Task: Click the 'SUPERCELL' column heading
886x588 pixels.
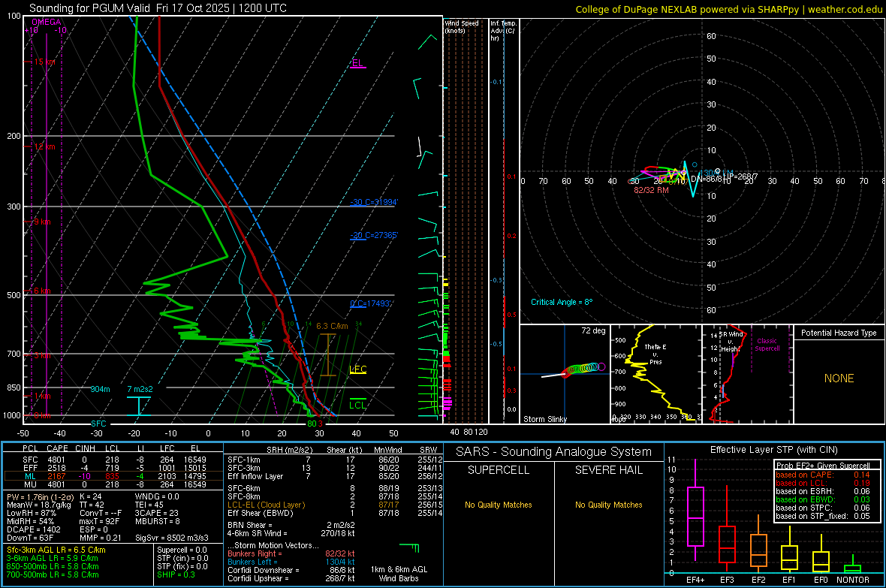Action: point(499,470)
